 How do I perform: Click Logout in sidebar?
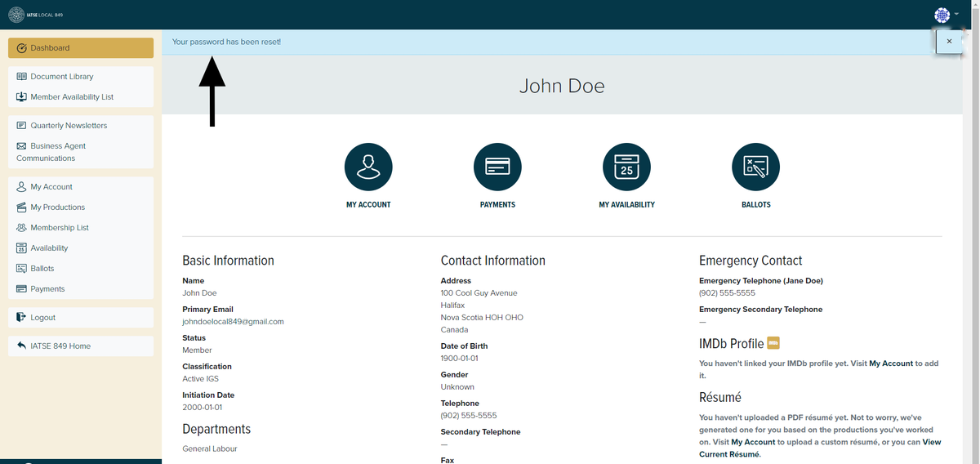pyautogui.click(x=81, y=318)
